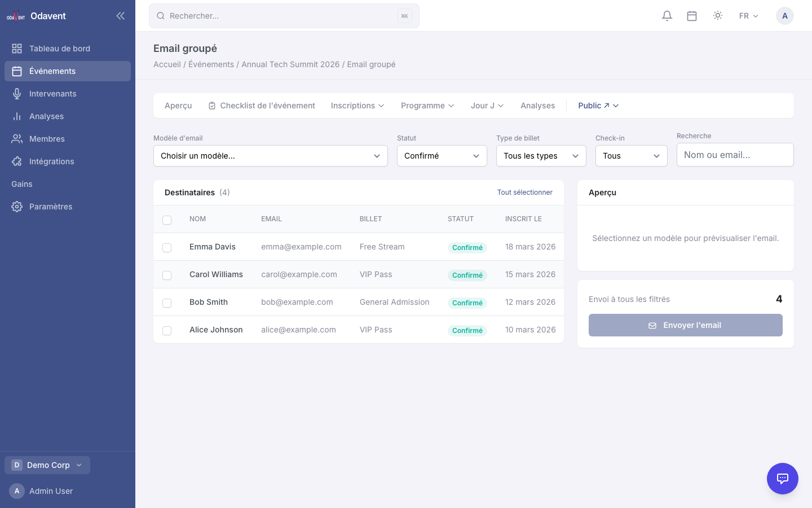The image size is (812, 508).
Task: Go to Intervenants in the sidebar
Action: point(68,94)
